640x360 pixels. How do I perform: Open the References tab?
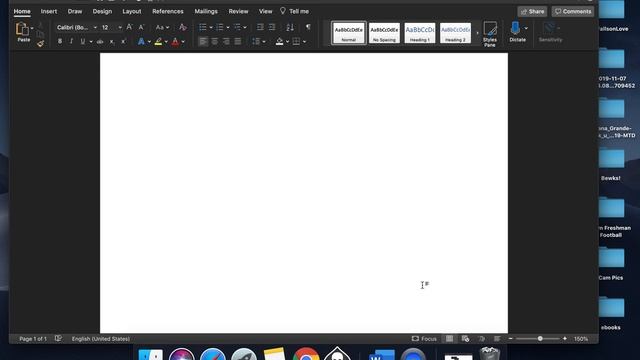[168, 11]
